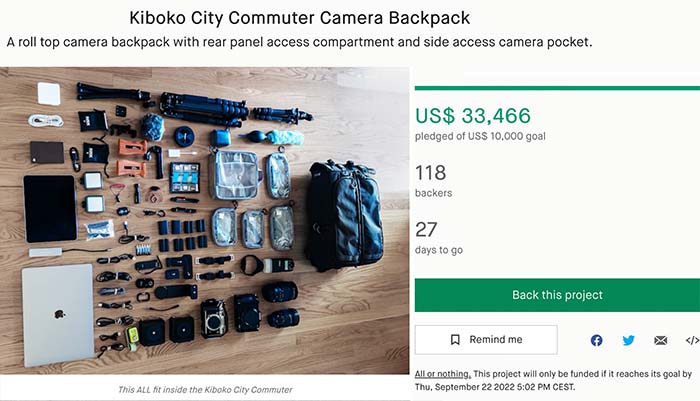700x401 pixels.
Task: Open the All or nothing link
Action: pos(442,372)
